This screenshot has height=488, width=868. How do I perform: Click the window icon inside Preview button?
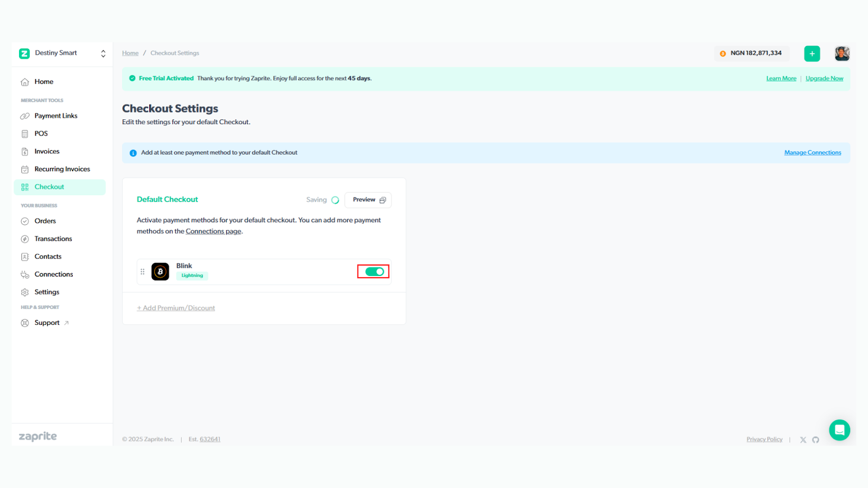[x=382, y=200]
